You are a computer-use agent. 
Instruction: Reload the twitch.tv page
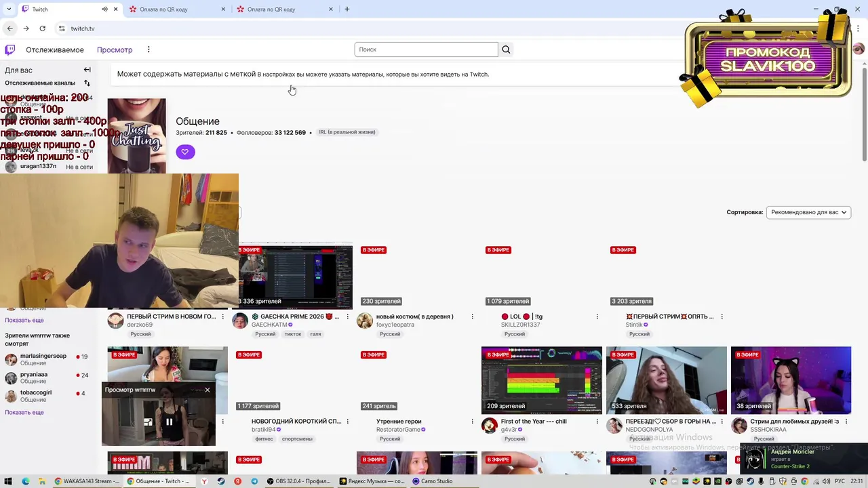(x=42, y=28)
